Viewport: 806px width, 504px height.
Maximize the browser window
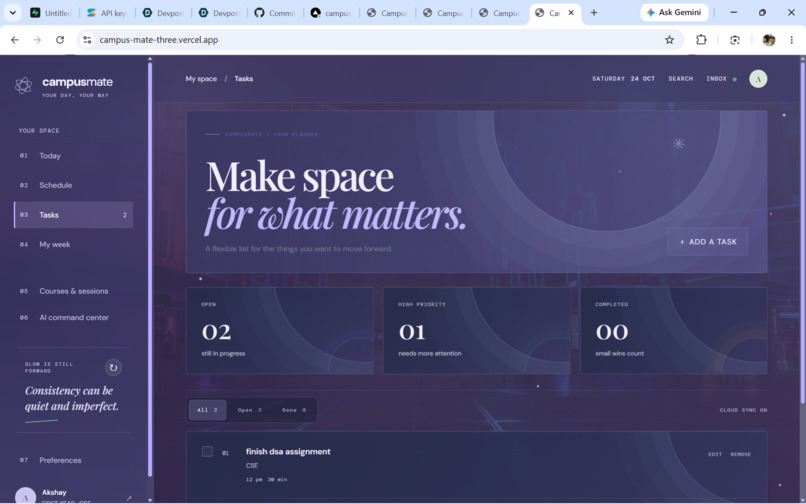(x=762, y=12)
